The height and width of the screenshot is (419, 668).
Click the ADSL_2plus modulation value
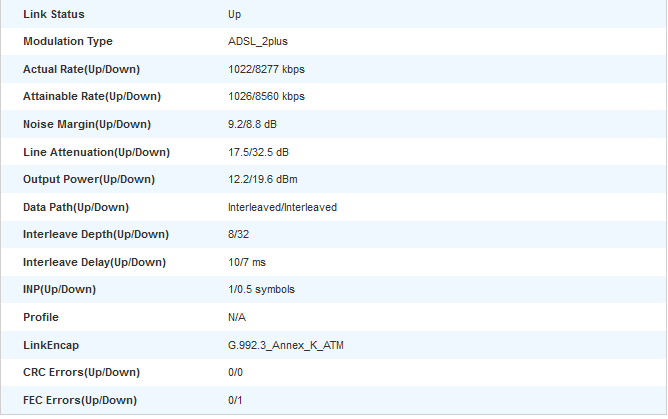[x=258, y=41]
